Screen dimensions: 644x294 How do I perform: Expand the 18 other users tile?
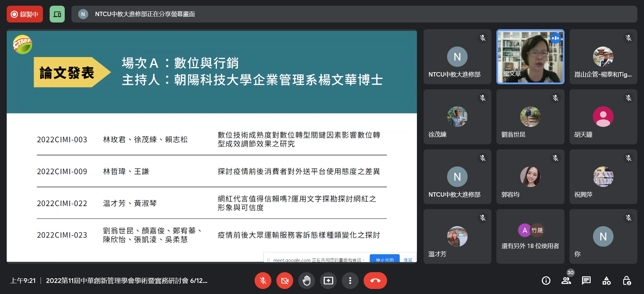click(x=530, y=237)
